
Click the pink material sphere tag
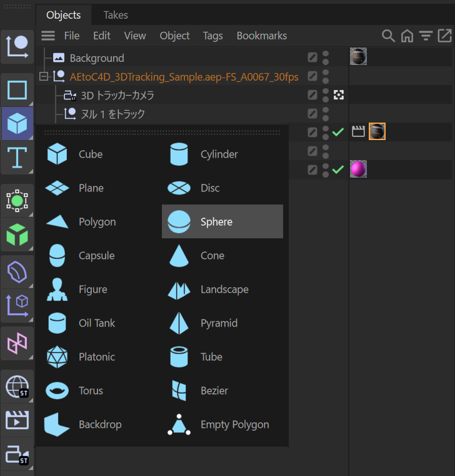[x=358, y=169]
